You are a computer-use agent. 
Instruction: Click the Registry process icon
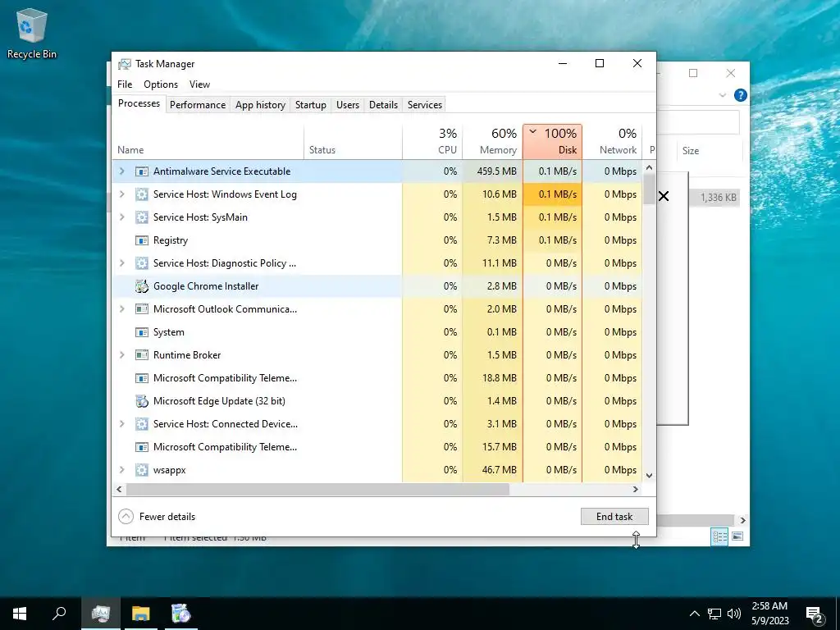(141, 240)
